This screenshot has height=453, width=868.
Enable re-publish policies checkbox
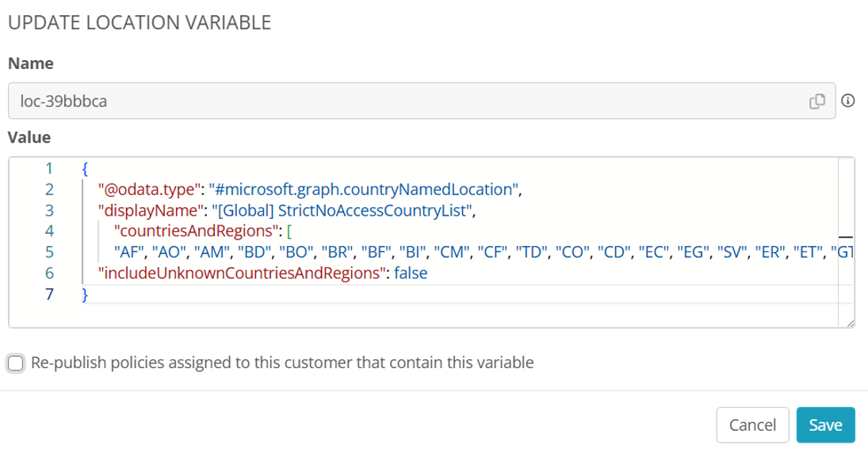[x=16, y=363]
